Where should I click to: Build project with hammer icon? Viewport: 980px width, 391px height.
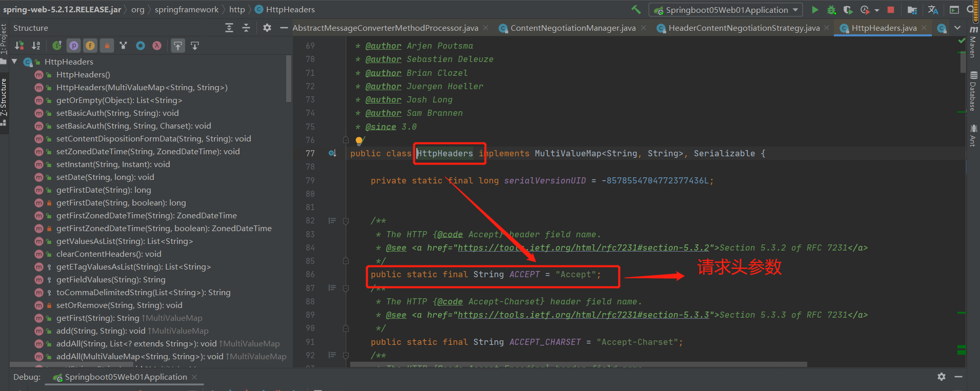point(636,9)
